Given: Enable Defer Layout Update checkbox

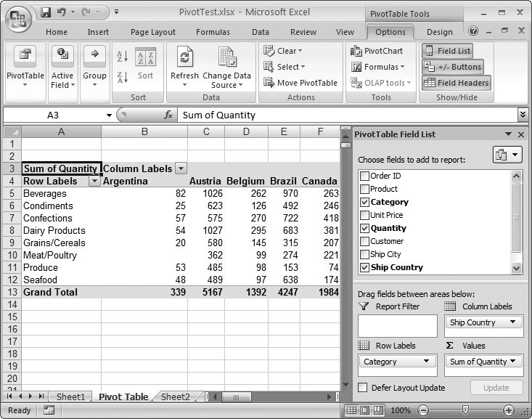Looking at the screenshot, I should pos(364,388).
